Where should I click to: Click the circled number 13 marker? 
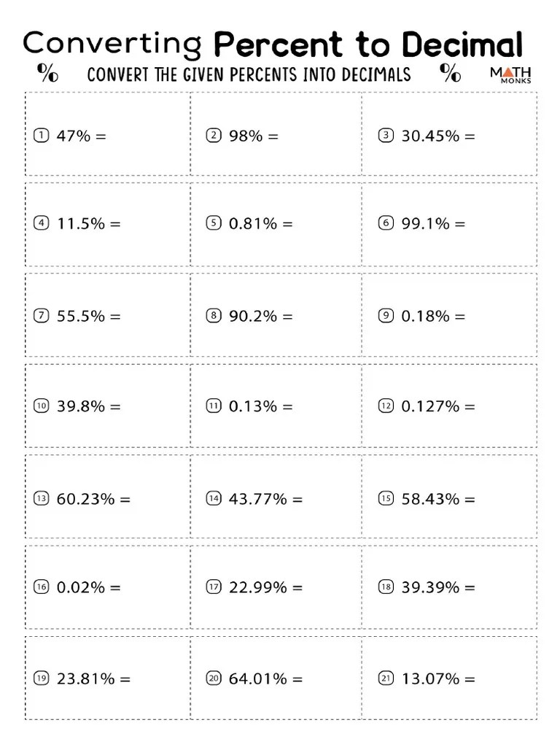[41, 499]
